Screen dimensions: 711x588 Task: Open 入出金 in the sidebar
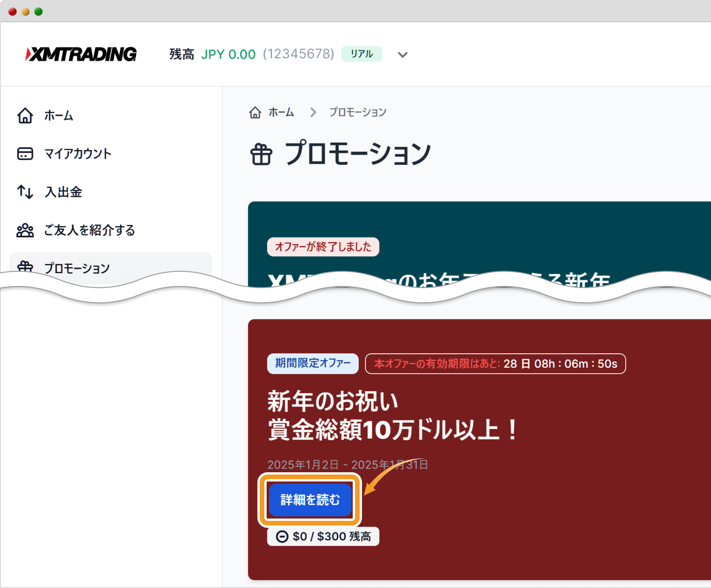pos(63,192)
